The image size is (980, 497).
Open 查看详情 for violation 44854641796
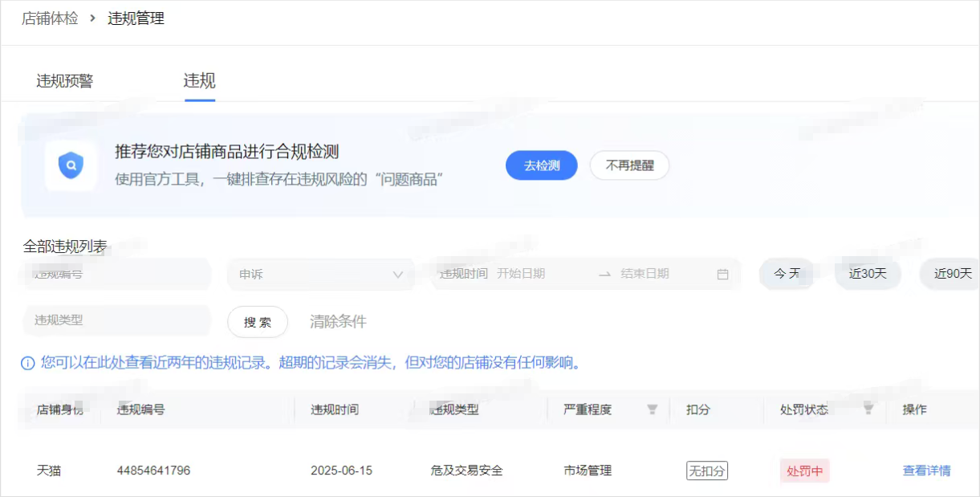click(x=926, y=471)
